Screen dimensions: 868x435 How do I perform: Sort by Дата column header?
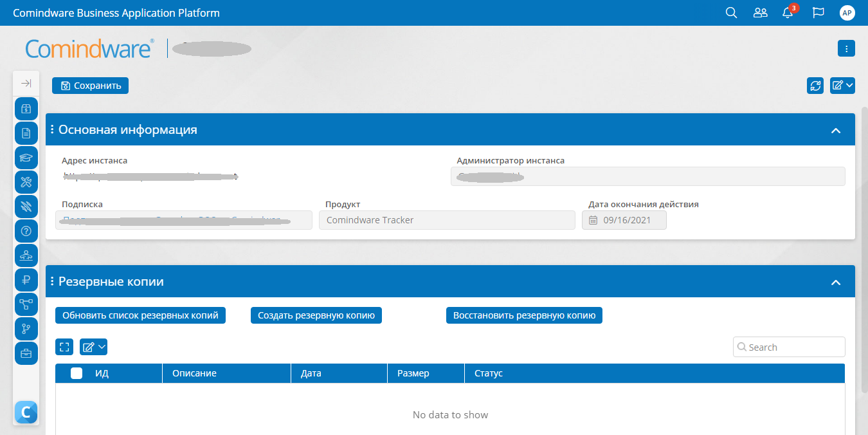(x=311, y=373)
